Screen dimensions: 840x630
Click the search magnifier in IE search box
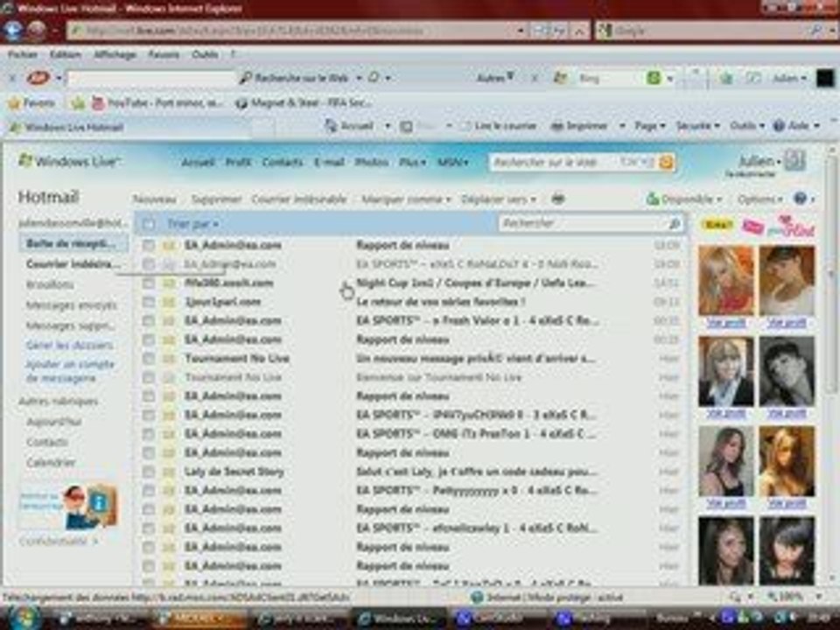815,31
